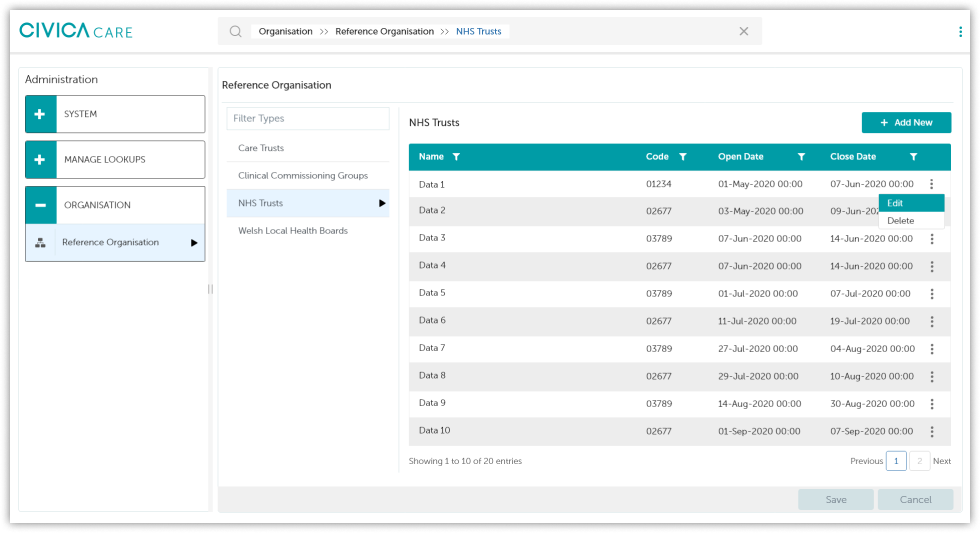
Task: Expand the SYSTEM section plus icon
Action: point(40,114)
